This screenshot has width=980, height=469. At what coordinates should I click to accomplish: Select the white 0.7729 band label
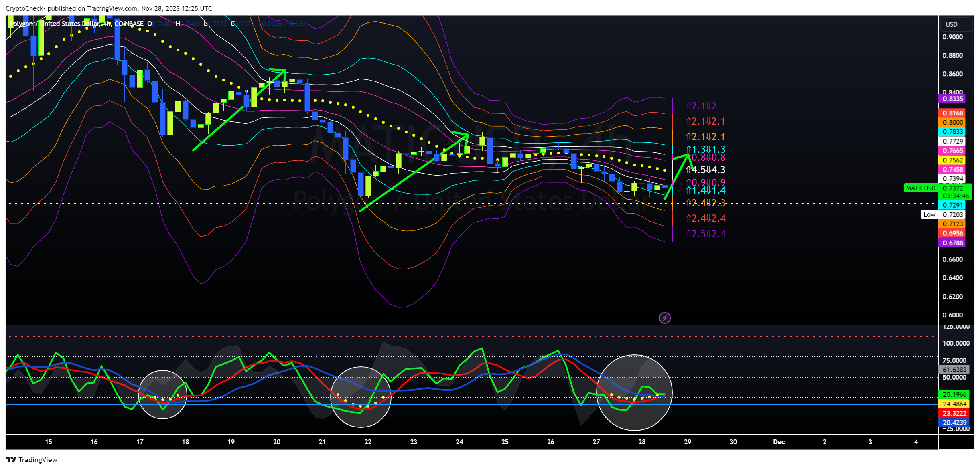(x=952, y=141)
